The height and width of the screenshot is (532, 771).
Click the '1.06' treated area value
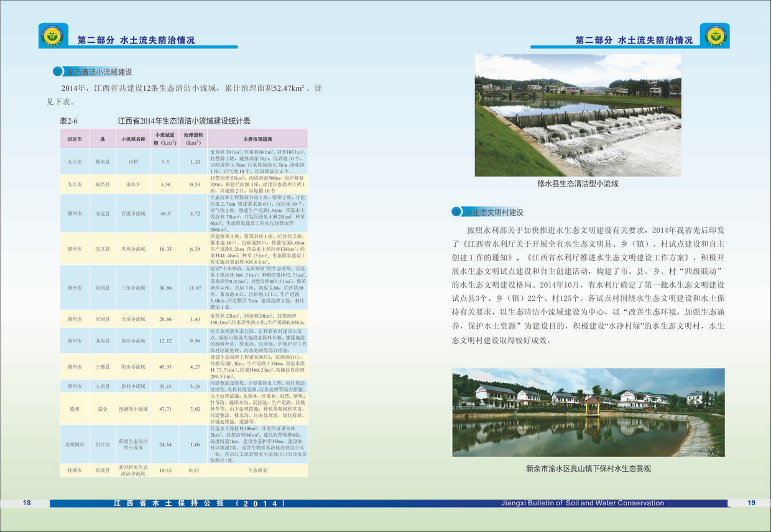[195, 445]
